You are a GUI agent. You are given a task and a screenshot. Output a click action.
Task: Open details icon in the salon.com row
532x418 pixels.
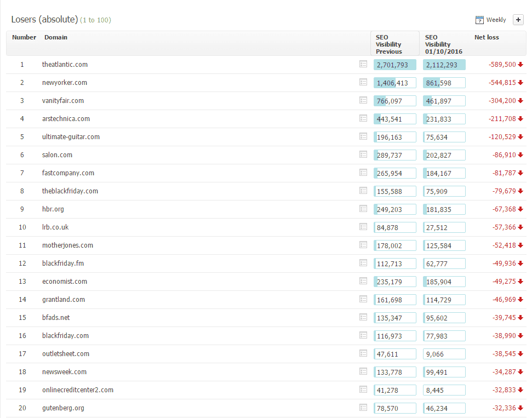363,154
